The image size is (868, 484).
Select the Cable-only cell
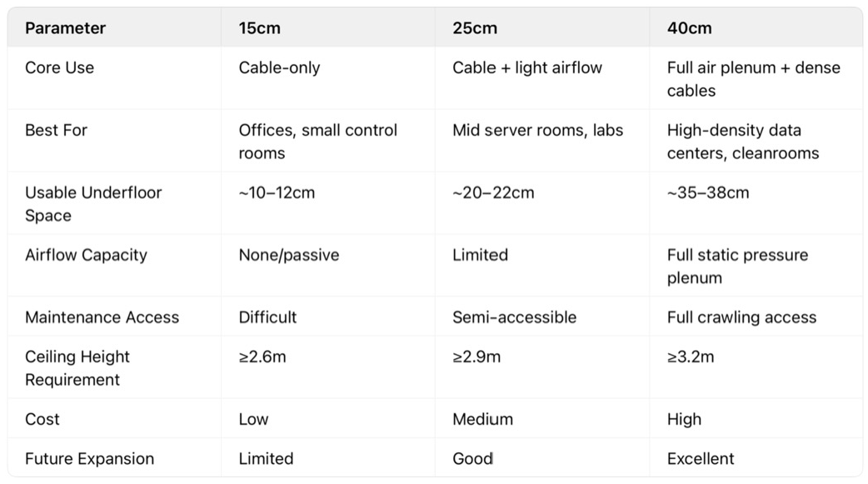click(x=279, y=67)
